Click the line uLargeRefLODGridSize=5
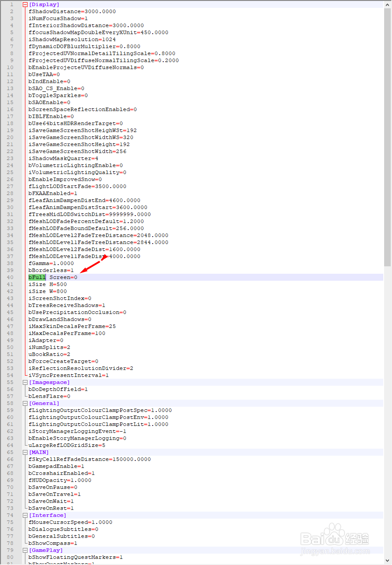The image size is (392, 565). click(x=67, y=445)
